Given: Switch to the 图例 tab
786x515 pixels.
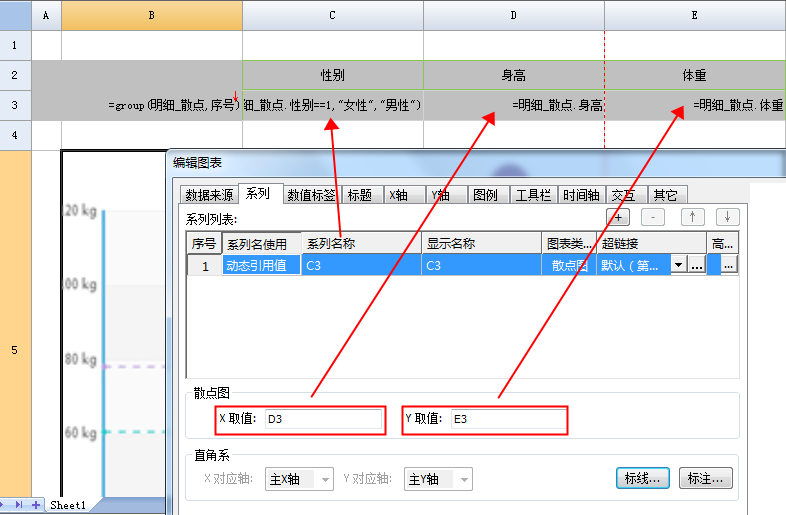Looking at the screenshot, I should (x=485, y=195).
